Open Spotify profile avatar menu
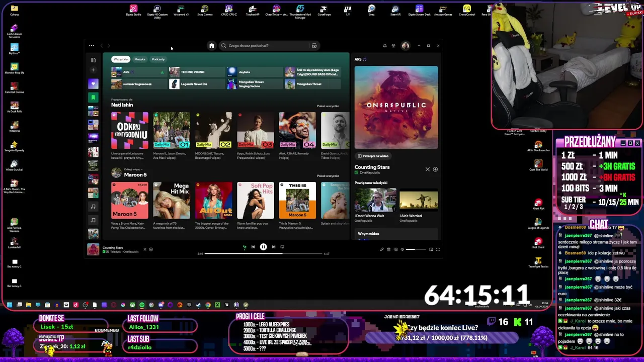The width and height of the screenshot is (644, 362). (406, 46)
